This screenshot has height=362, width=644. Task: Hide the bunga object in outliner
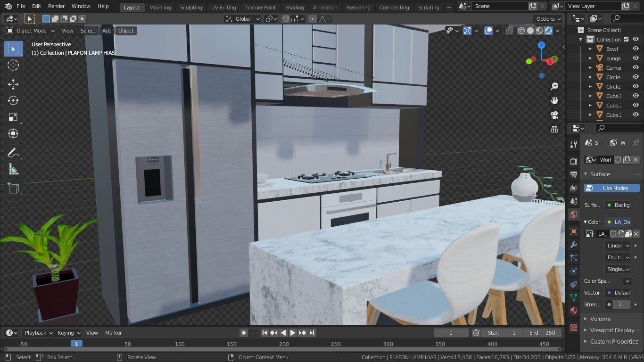pos(636,58)
